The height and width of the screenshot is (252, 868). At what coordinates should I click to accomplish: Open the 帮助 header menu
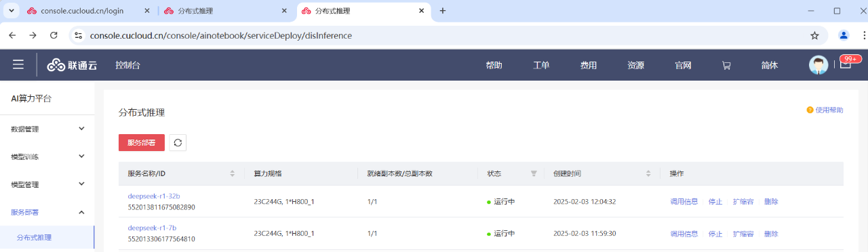[x=494, y=66]
